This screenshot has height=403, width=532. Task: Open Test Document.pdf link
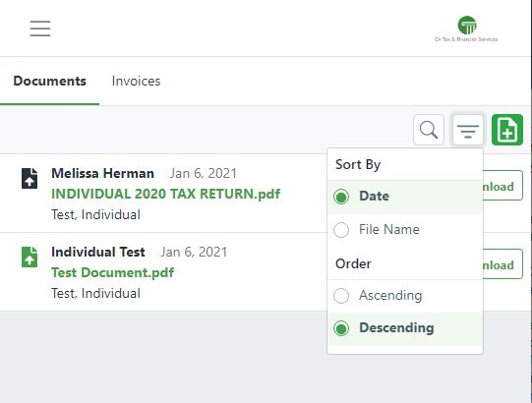[113, 272]
